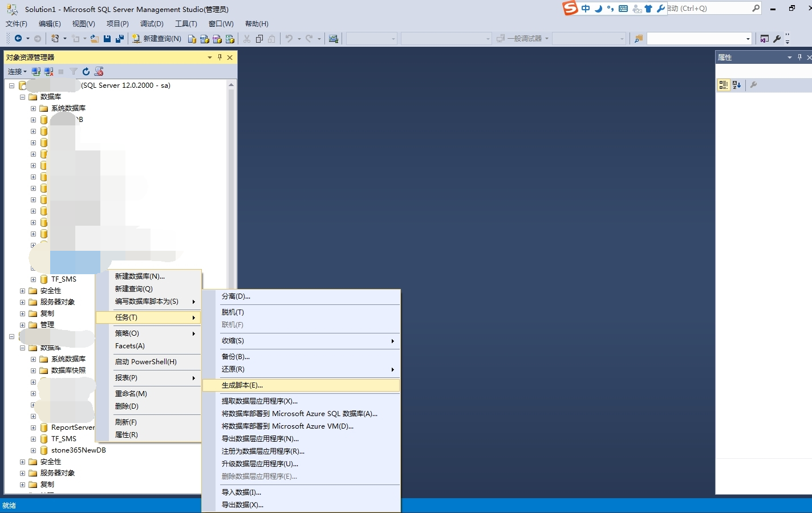Open the 收缩(S) submenu
The width and height of the screenshot is (812, 513).
click(301, 341)
